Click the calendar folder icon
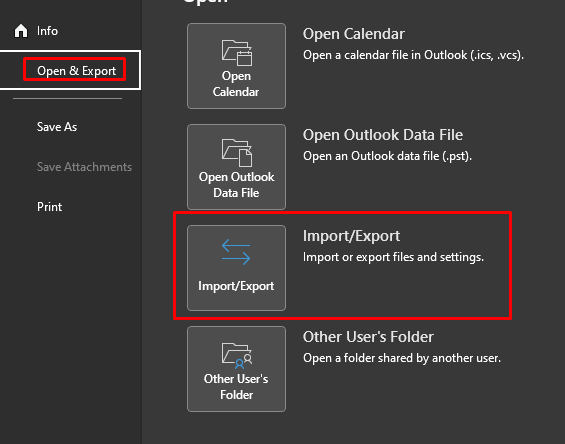The height and width of the screenshot is (444, 565). [236, 53]
